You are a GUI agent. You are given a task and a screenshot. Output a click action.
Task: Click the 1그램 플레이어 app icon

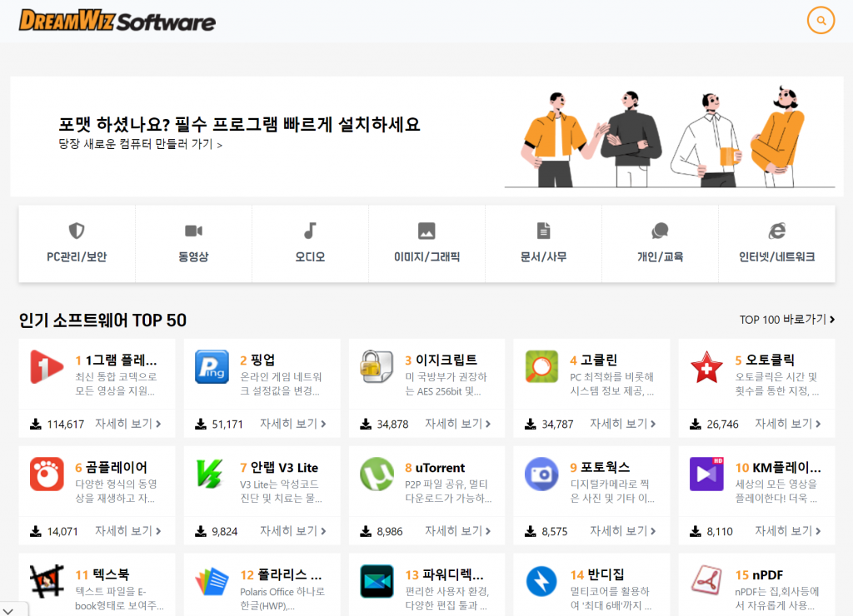(47, 367)
